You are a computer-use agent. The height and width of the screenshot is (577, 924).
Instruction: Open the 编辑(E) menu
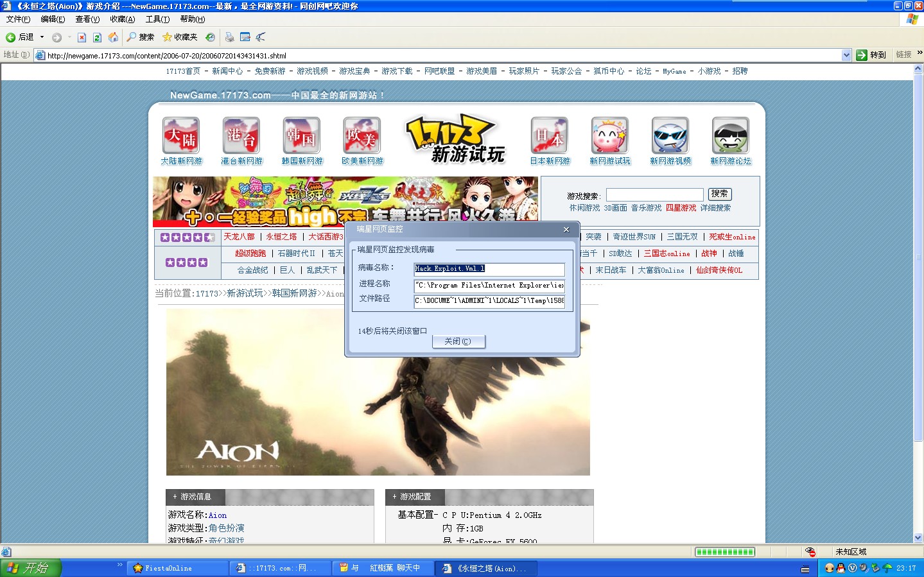coord(53,19)
